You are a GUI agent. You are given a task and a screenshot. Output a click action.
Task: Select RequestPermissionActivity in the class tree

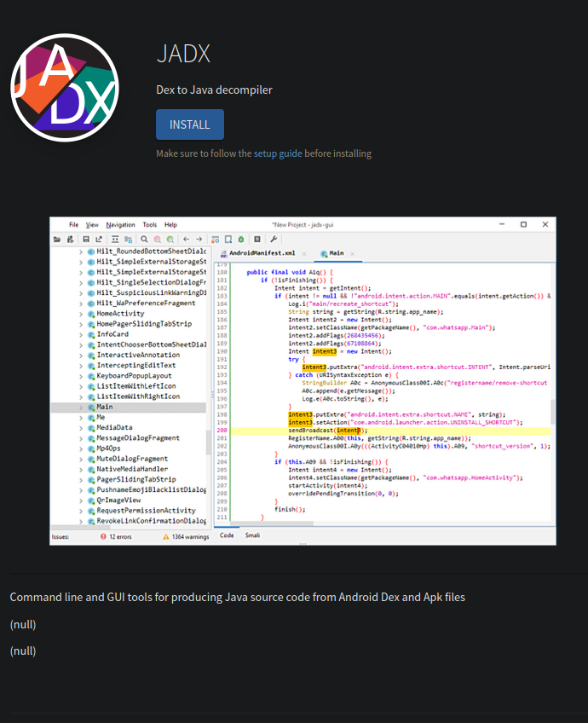click(146, 511)
